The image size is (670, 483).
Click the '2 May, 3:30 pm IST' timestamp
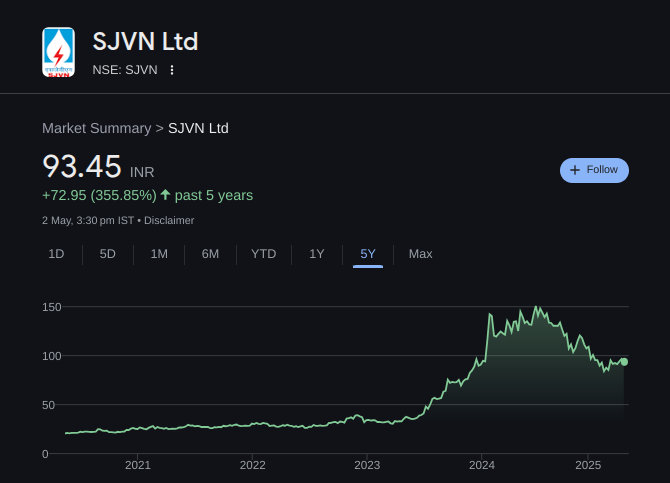88,221
